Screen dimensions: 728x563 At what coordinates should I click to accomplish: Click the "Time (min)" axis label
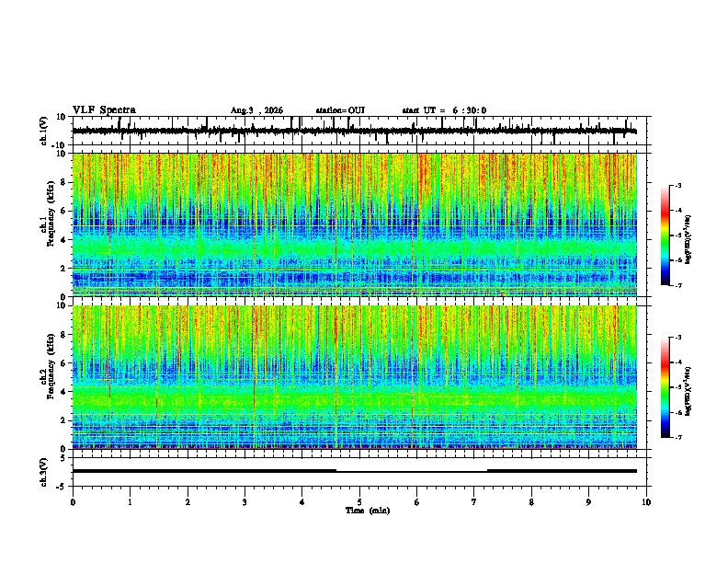pos(368,511)
